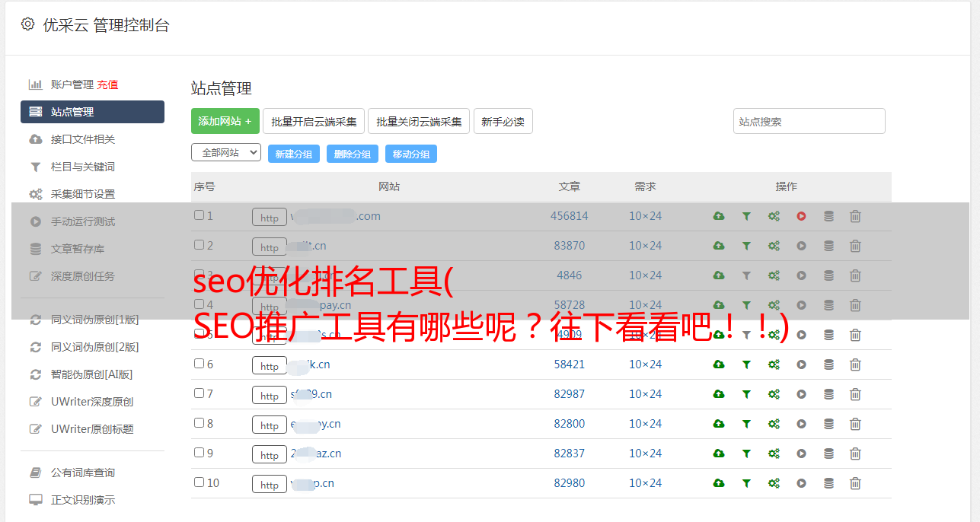Click cloud upload icon in row 8
The height and width of the screenshot is (522, 980).
coord(719,424)
